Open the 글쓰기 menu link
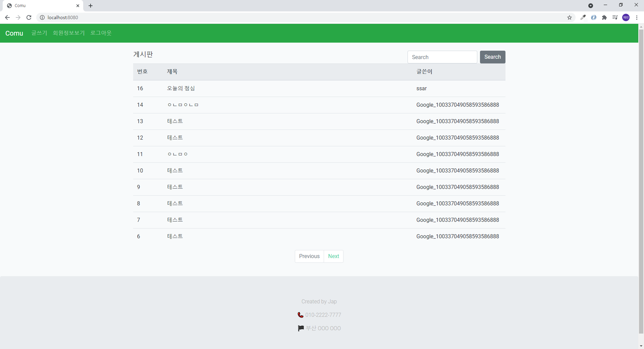The image size is (644, 349). 39,33
